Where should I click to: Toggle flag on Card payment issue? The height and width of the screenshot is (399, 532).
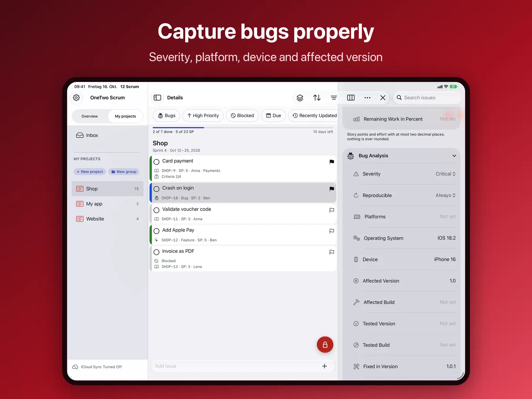click(332, 162)
